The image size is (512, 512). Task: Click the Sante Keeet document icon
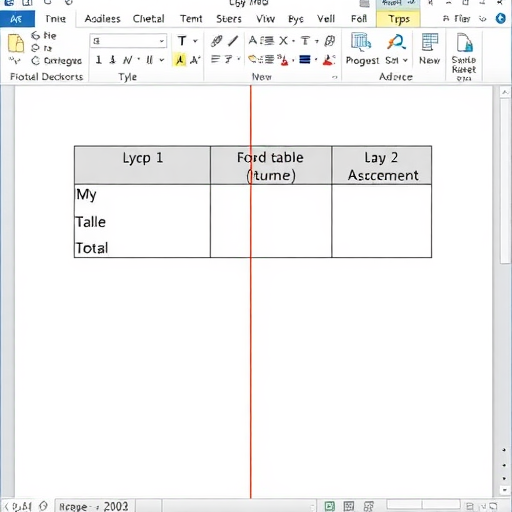point(464,42)
